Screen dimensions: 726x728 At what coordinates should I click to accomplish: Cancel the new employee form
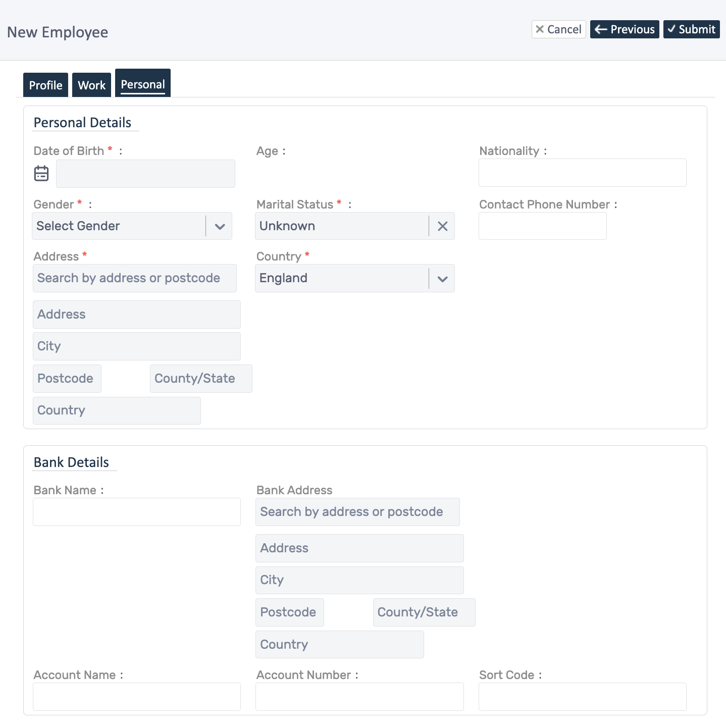click(558, 29)
